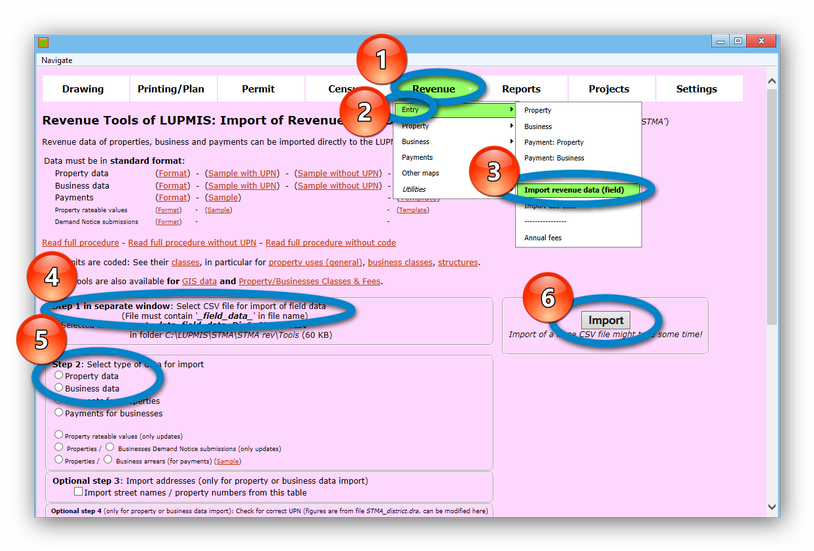
Task: Open Format link for Property rateable values
Action: coord(169,210)
